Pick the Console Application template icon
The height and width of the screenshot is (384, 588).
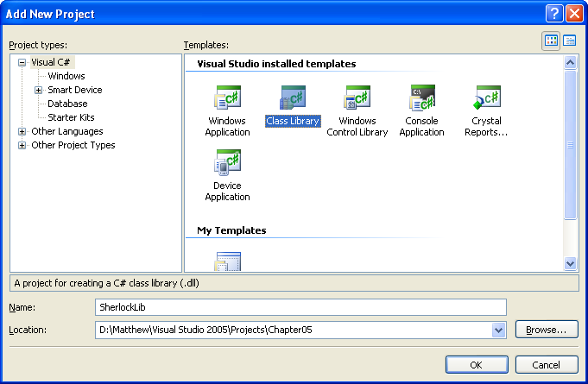pos(421,98)
